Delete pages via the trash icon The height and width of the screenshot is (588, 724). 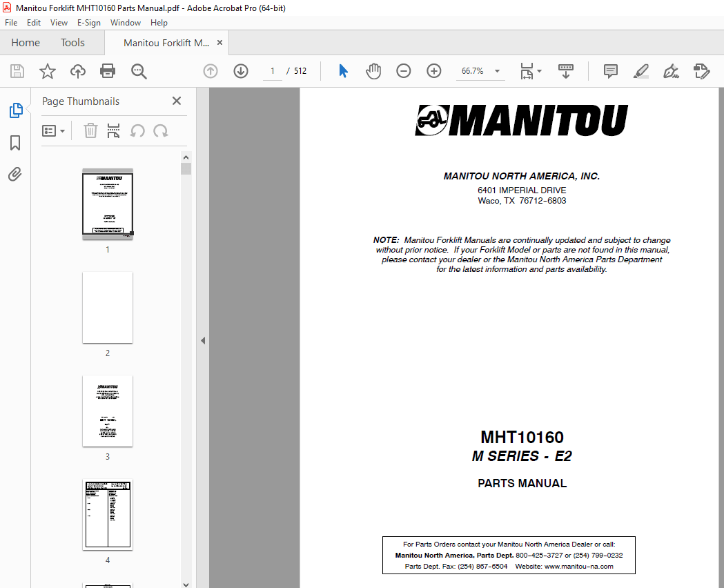(90, 130)
